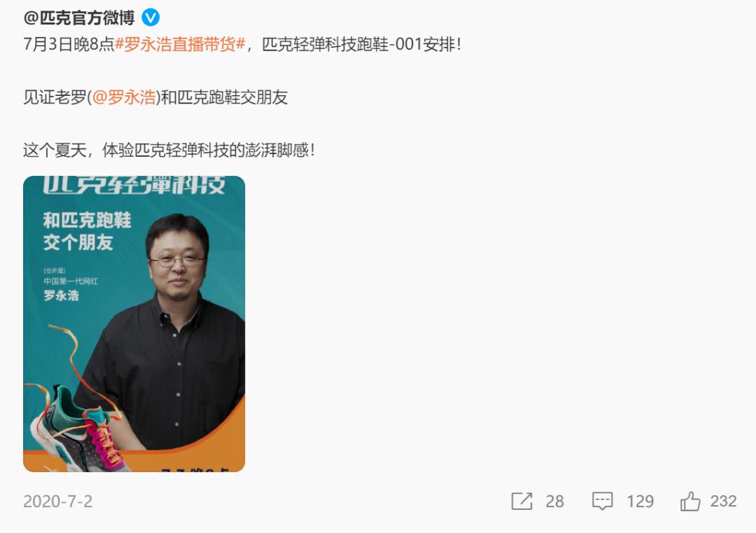Click the 匹克轻弹科技 title banner in the image

134,185
